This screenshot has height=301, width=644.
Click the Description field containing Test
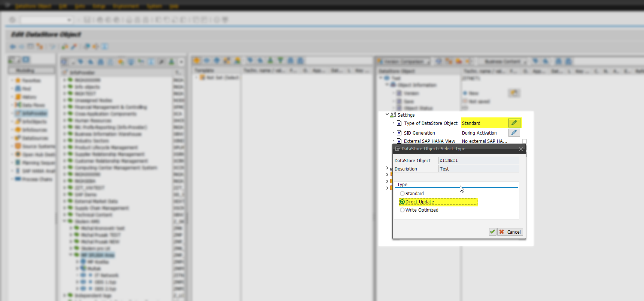coord(479,169)
